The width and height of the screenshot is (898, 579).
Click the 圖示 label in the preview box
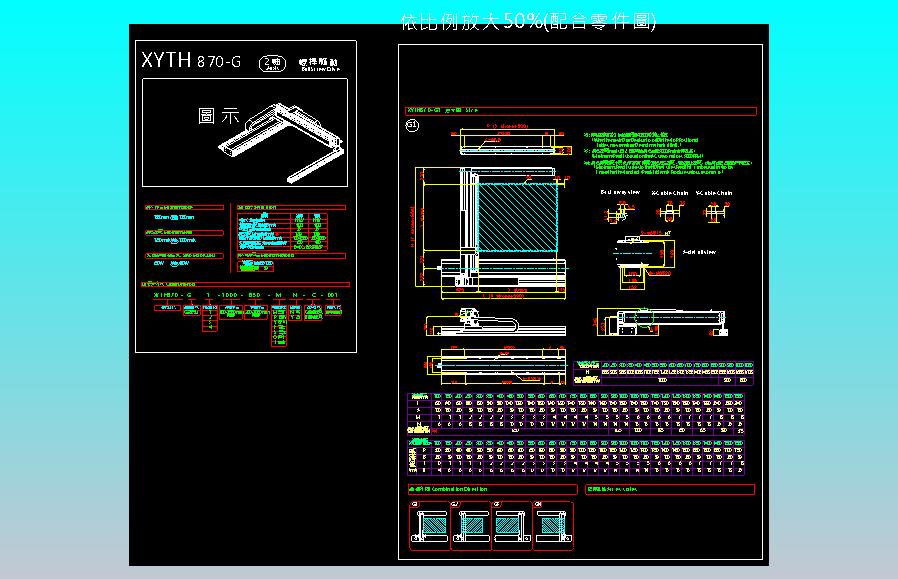pos(218,116)
